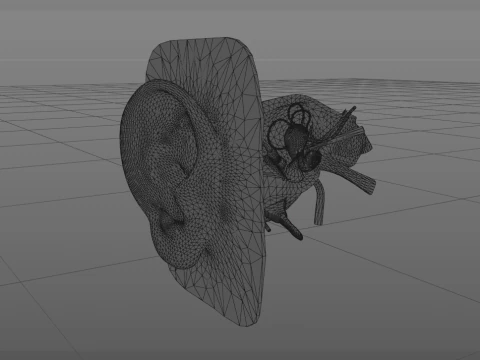Click the tube hanging below inner ear
480x360 pixels.
(x=320, y=203)
